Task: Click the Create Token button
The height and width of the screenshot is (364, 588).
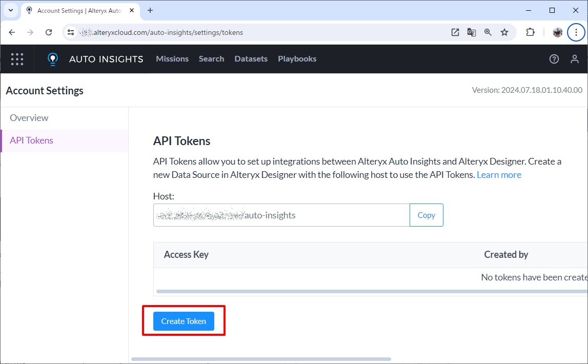Action: click(x=184, y=321)
